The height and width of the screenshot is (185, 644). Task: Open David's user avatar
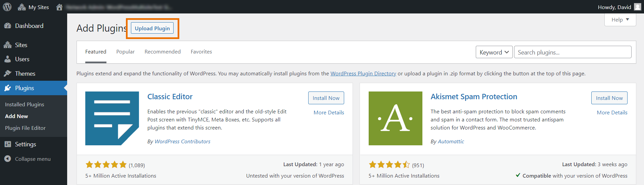pos(638,7)
